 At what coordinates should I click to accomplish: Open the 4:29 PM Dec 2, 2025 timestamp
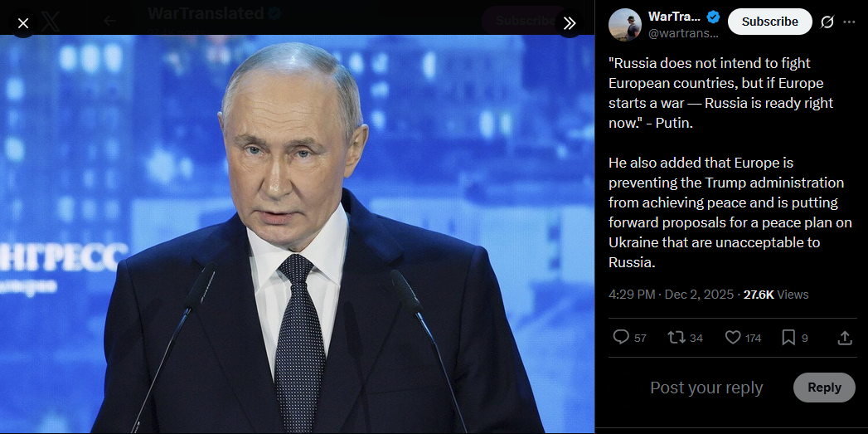[x=671, y=295]
